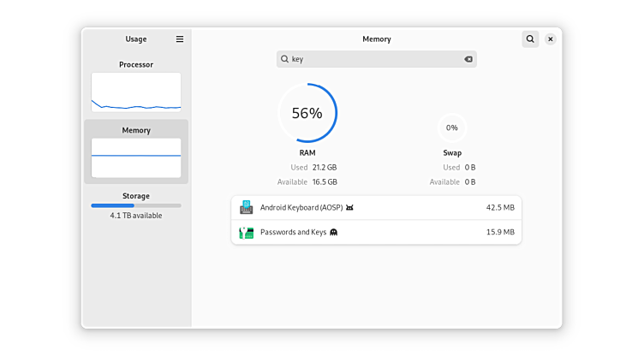This screenshot has width=644, height=362.
Task: Click the ghost badge beside Passwords and Keys
Action: pos(333,232)
